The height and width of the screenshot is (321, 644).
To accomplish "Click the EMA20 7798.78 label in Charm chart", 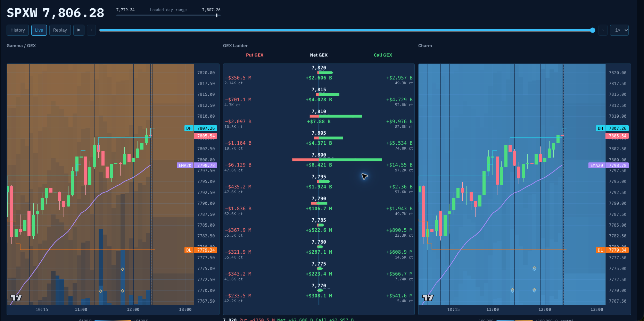I will [x=609, y=166].
